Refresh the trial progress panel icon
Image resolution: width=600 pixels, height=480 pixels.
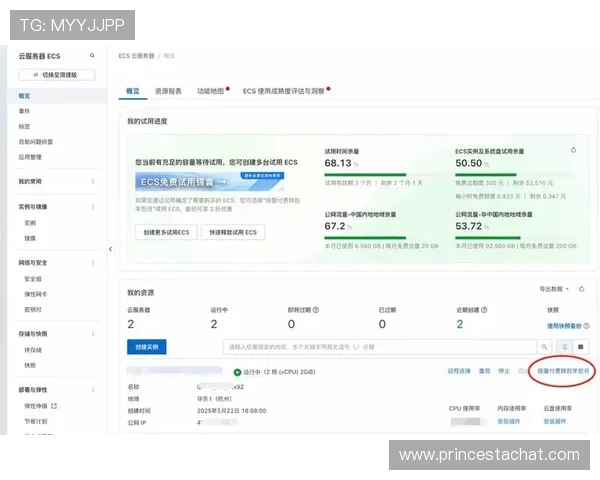click(573, 150)
